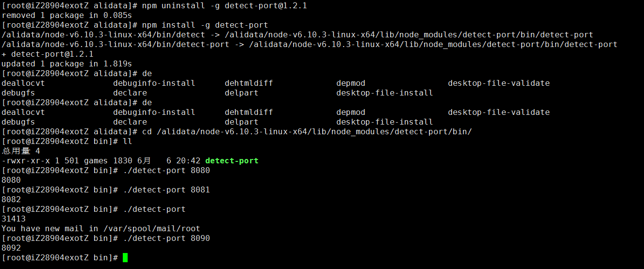The height and width of the screenshot is (269, 644).
Task: Click the 'npm uninstall -g detect-port@1.2.1' command
Action: tap(225, 5)
